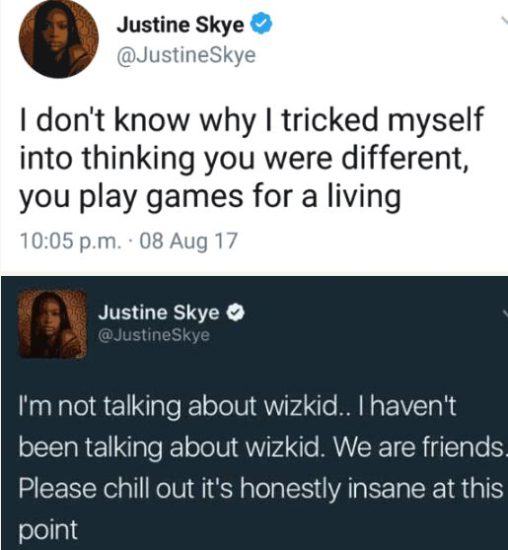Open the round profile photo in light tweet

(x=59, y=39)
